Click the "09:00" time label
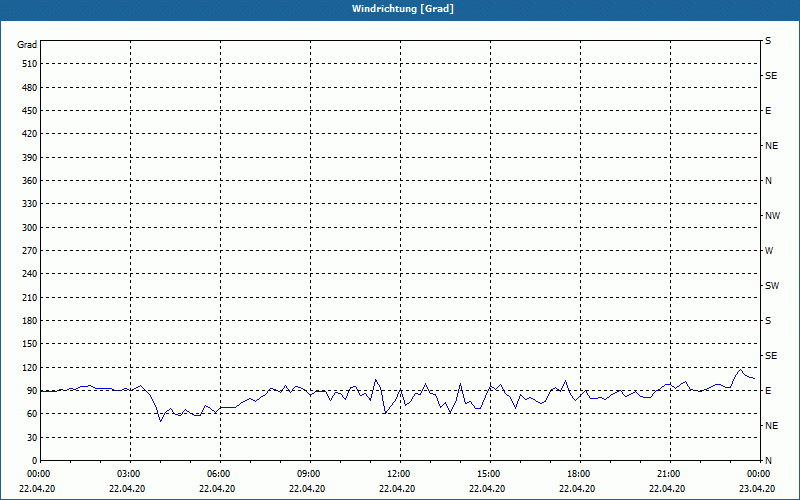 [x=311, y=474]
